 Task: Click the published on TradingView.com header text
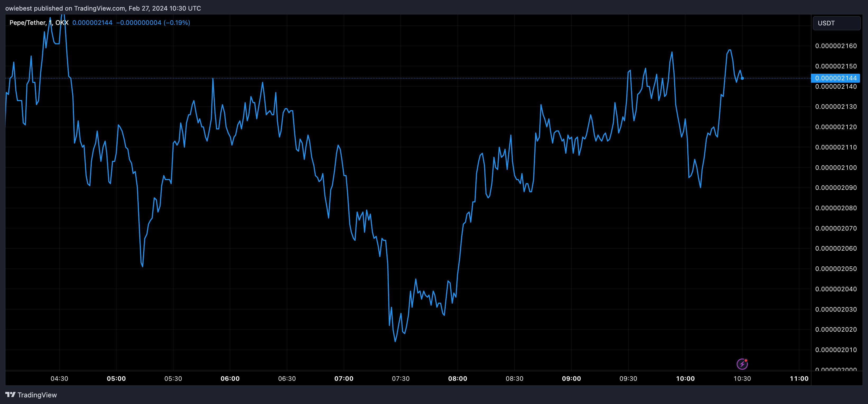coord(103,8)
